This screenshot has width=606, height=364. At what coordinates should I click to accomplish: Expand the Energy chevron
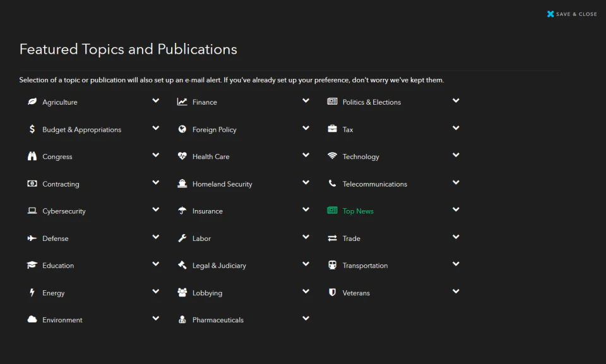156,291
